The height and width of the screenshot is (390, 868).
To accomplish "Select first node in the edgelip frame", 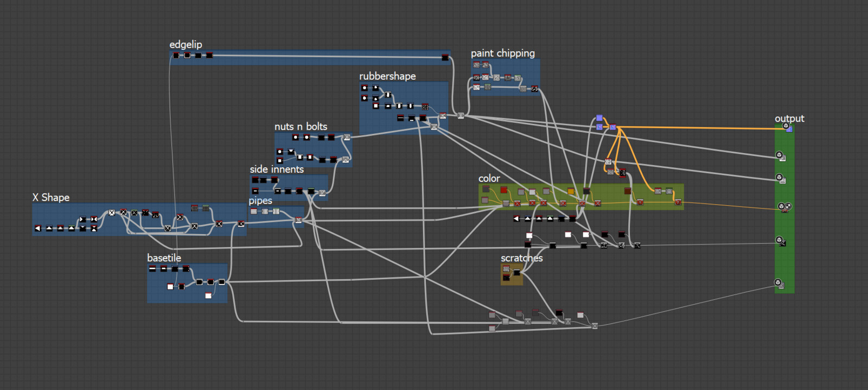I will [x=176, y=55].
